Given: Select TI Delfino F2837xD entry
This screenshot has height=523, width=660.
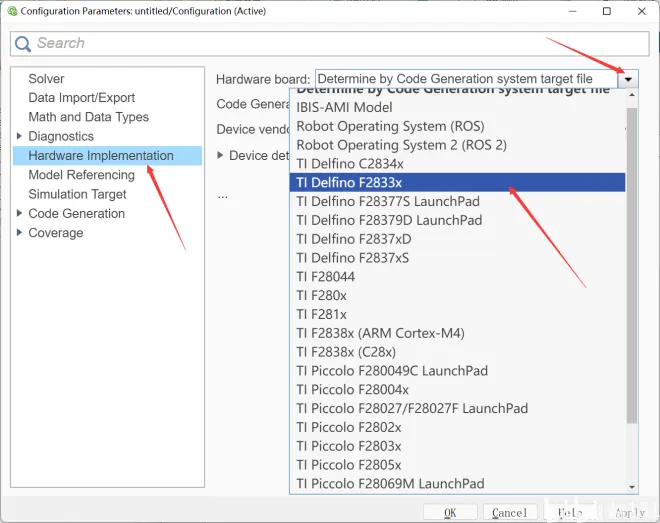Looking at the screenshot, I should click(458, 239).
